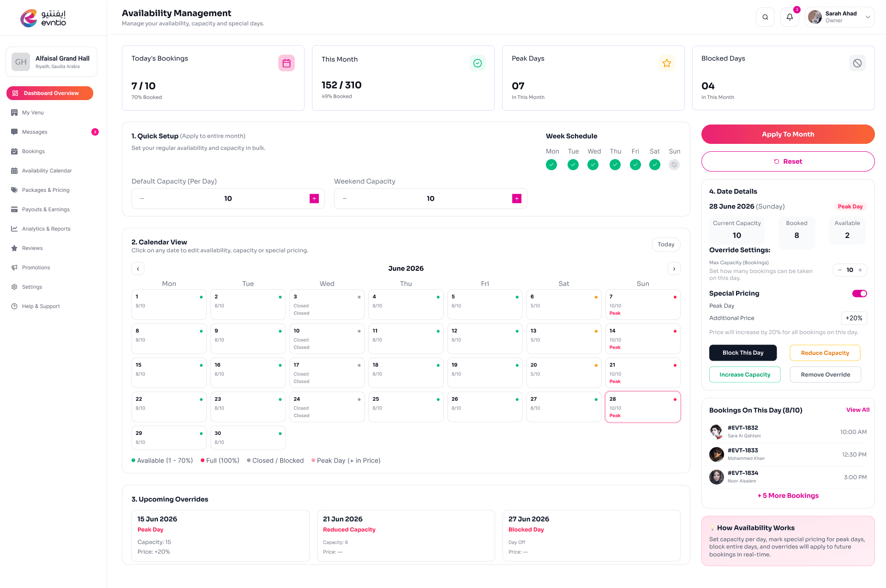Decrease Max Capacity override with minus

pos(840,270)
